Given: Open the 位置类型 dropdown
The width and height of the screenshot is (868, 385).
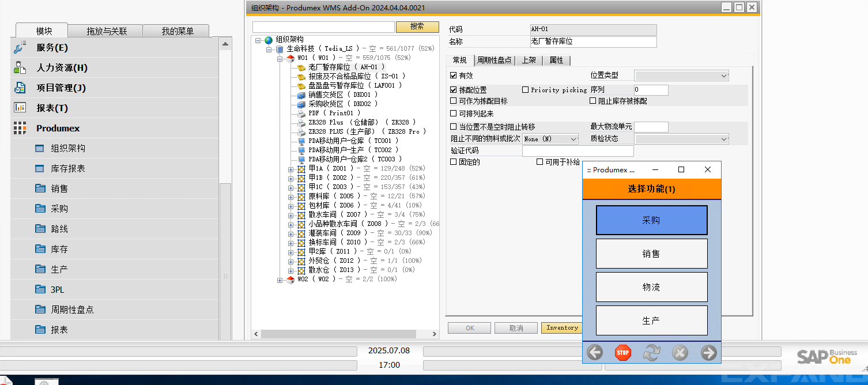Looking at the screenshot, I should point(681,76).
